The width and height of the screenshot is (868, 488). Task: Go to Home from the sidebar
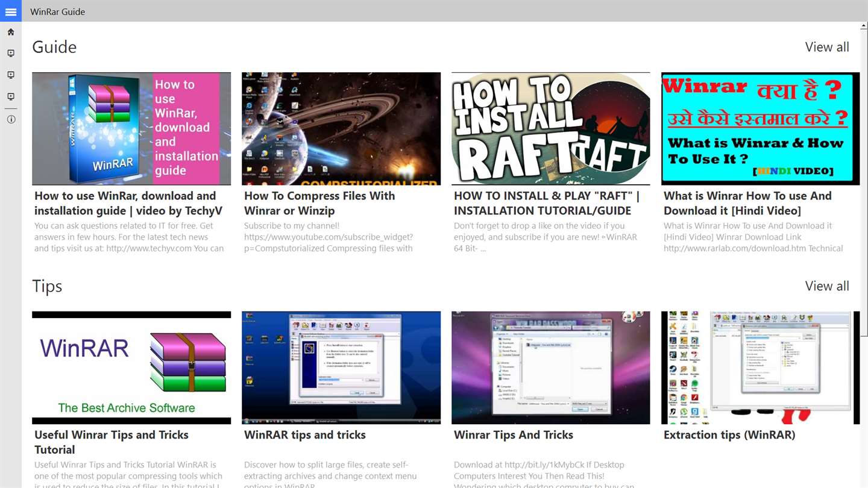(11, 32)
